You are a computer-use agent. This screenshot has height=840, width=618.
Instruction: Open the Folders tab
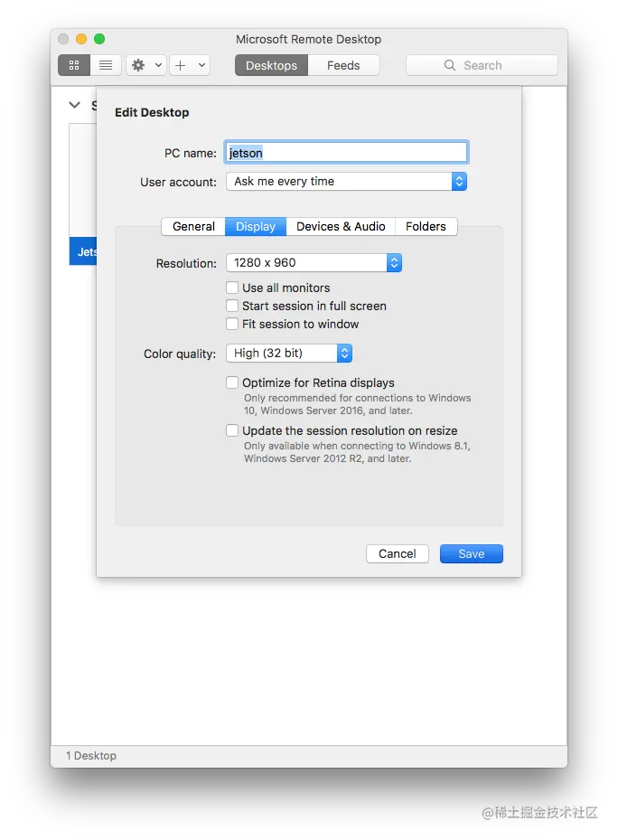[x=426, y=227]
